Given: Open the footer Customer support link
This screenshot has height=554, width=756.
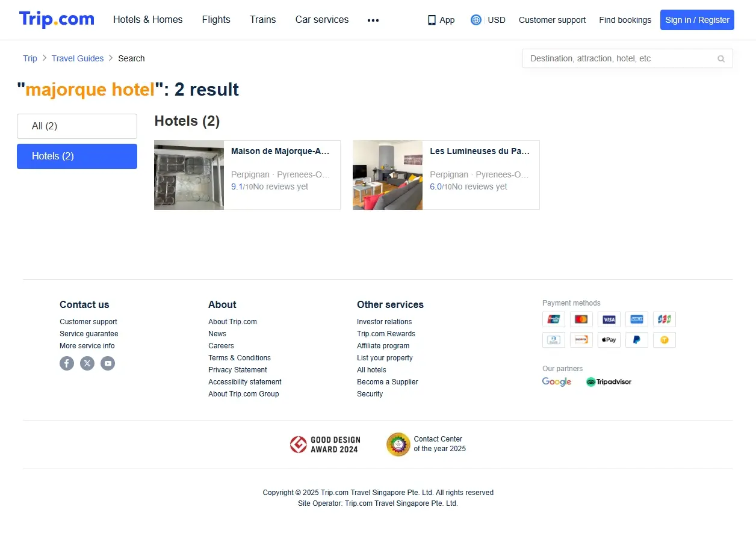Looking at the screenshot, I should click(x=88, y=322).
